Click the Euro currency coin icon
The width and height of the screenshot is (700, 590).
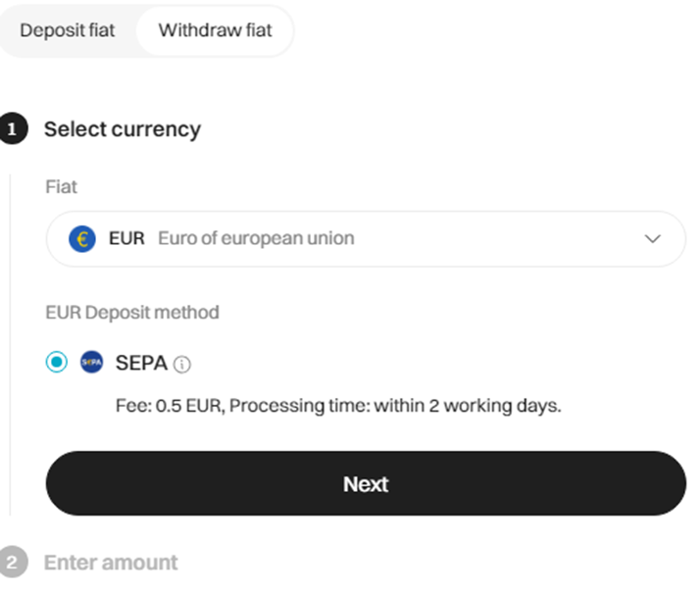(x=81, y=239)
